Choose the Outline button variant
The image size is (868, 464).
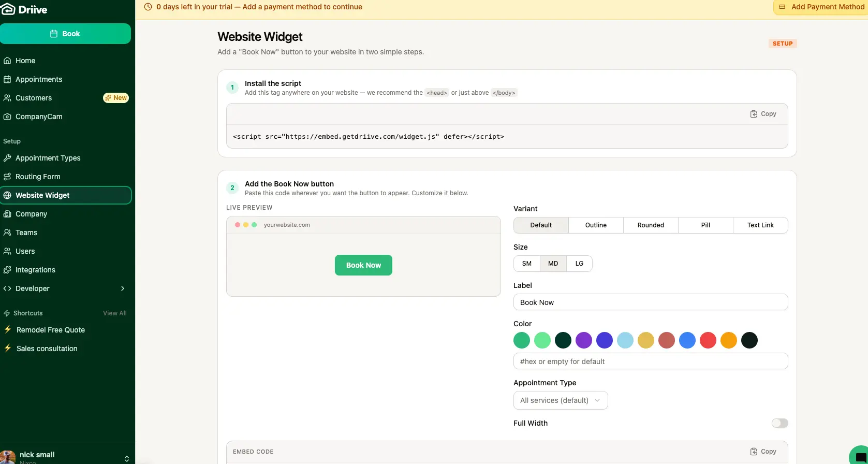click(596, 225)
